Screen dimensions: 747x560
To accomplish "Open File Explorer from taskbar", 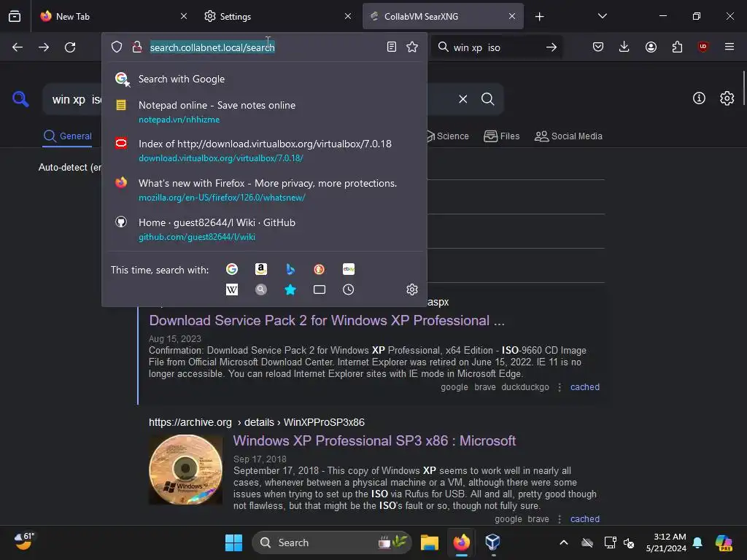I will point(429,542).
